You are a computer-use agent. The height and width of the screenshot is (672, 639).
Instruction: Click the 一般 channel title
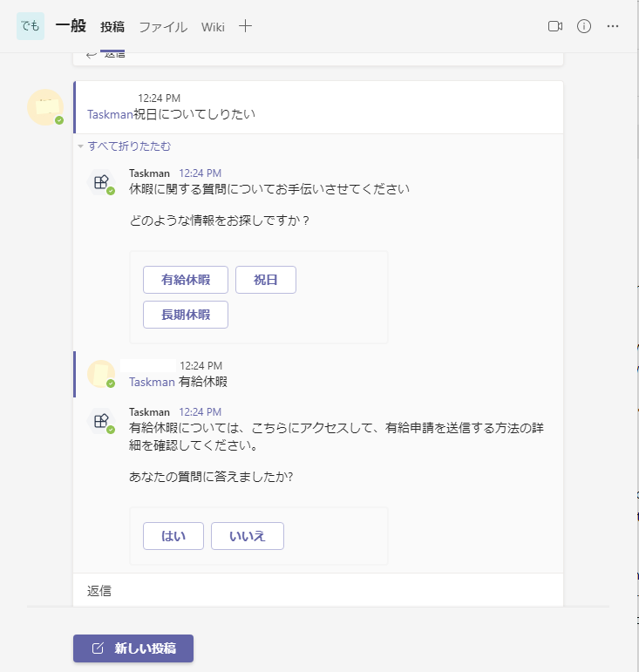click(x=71, y=26)
